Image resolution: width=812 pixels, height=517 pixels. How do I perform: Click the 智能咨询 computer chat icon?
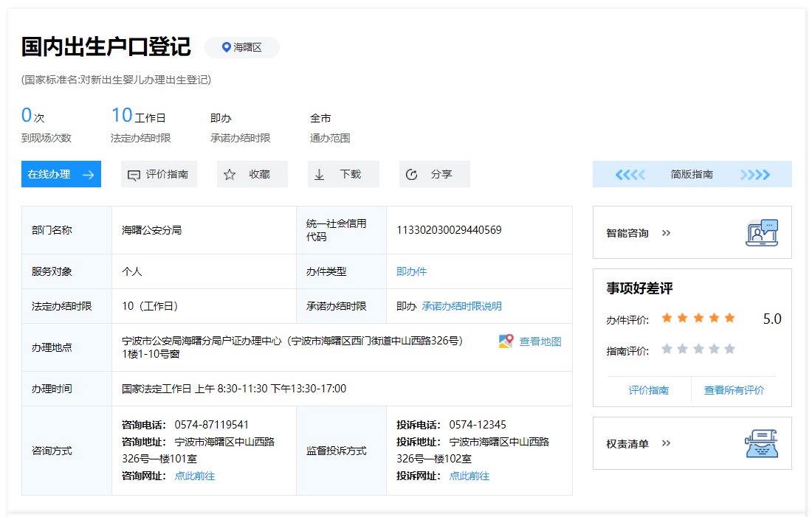pyautogui.click(x=762, y=233)
